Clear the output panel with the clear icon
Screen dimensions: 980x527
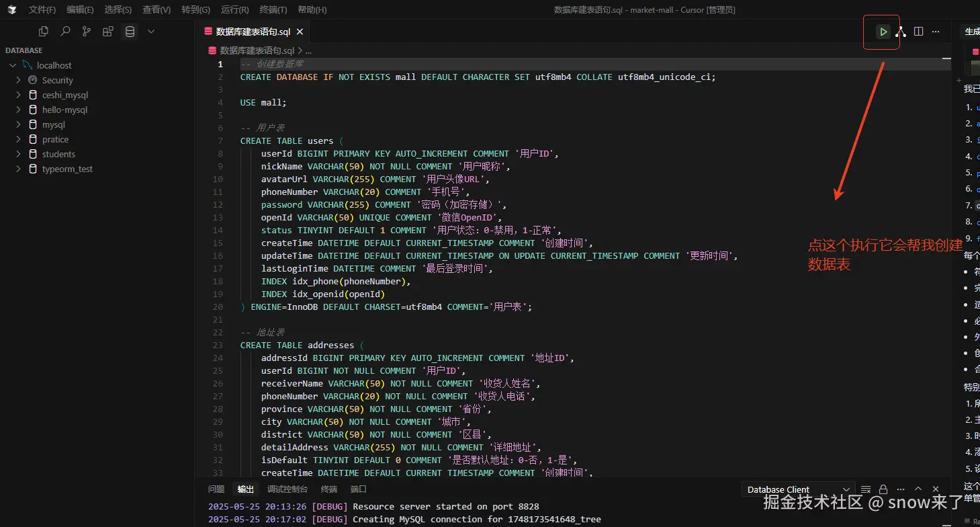[x=866, y=489]
